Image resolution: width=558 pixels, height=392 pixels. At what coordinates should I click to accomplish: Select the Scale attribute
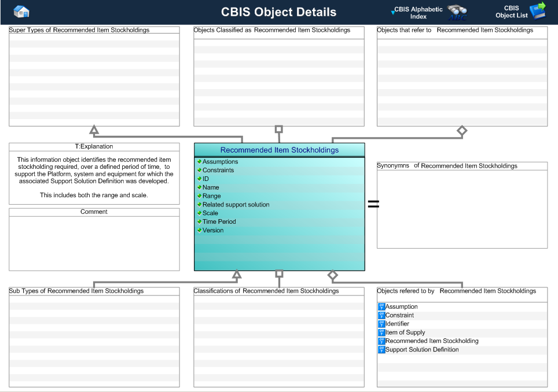(210, 213)
